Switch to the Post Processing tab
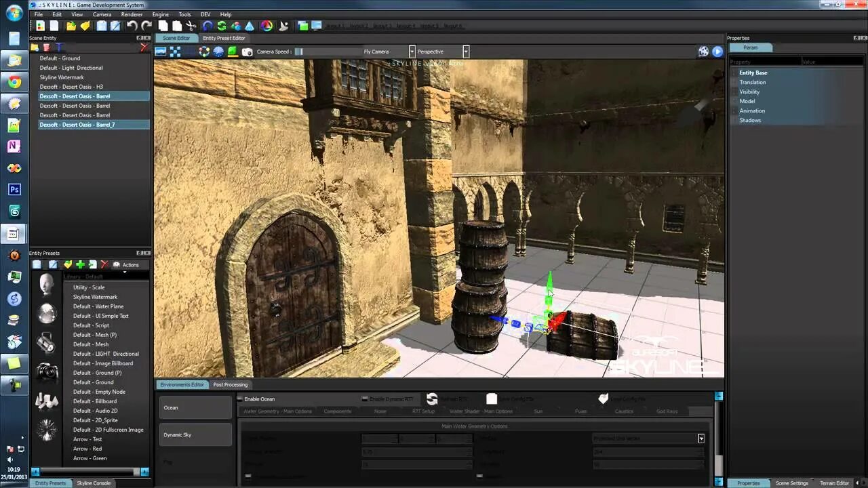 [231, 384]
